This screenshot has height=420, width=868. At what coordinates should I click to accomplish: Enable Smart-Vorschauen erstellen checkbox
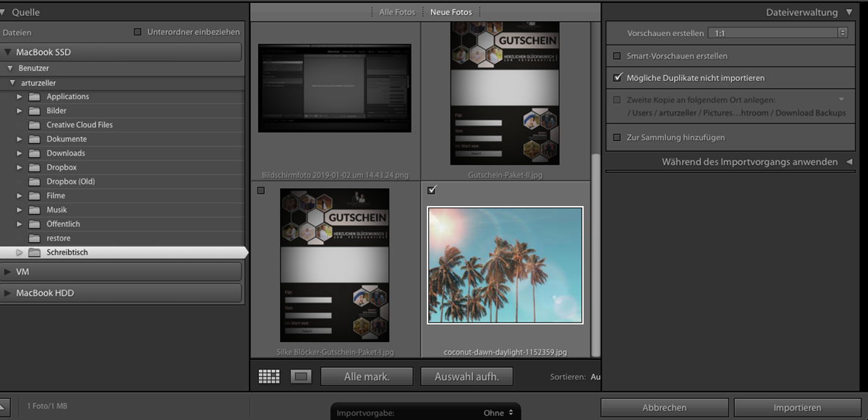[x=617, y=56]
